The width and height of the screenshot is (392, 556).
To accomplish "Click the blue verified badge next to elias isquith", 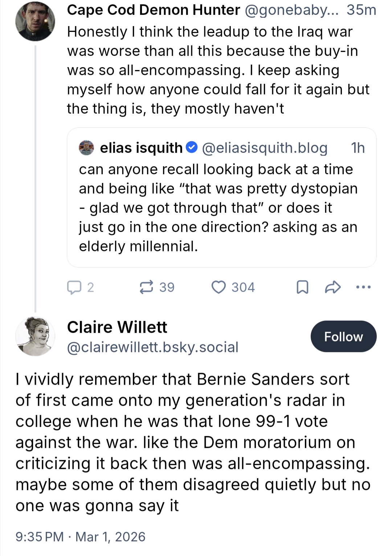I will coord(192,147).
